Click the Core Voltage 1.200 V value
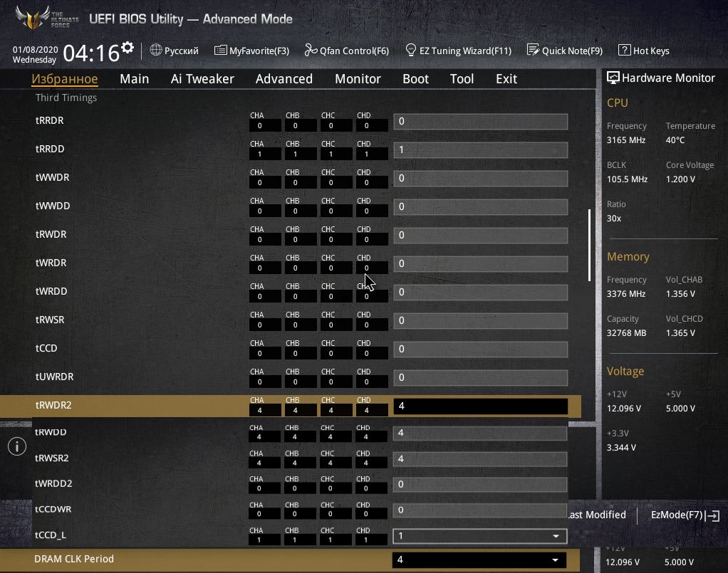 click(x=680, y=179)
